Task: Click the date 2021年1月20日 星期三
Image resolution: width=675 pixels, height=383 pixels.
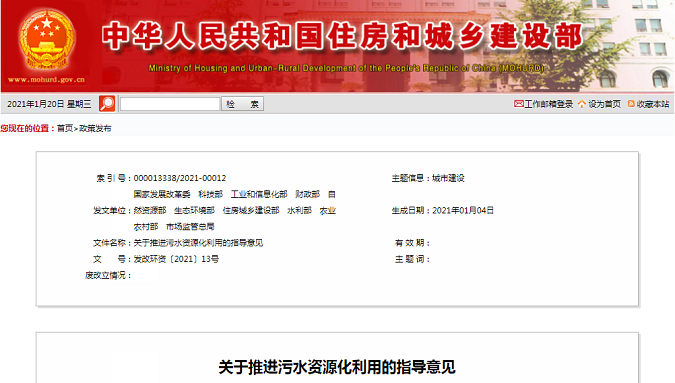Action: [x=49, y=104]
